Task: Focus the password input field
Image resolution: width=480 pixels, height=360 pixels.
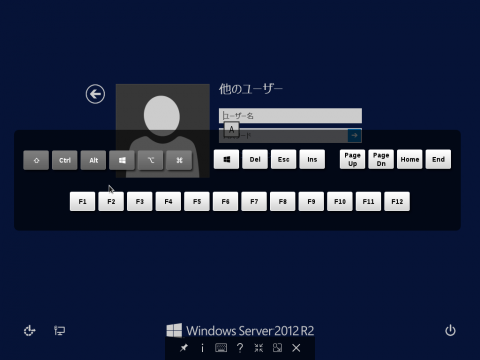Action: (283, 136)
